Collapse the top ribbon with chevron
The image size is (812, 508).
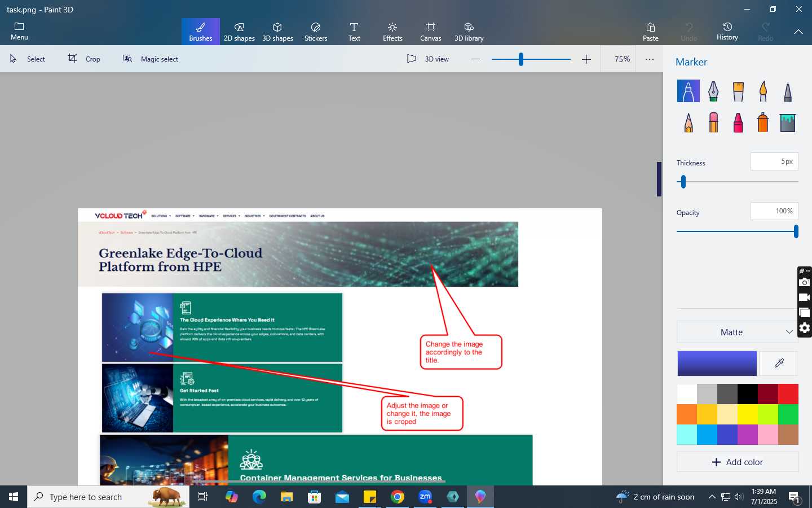[798, 32]
